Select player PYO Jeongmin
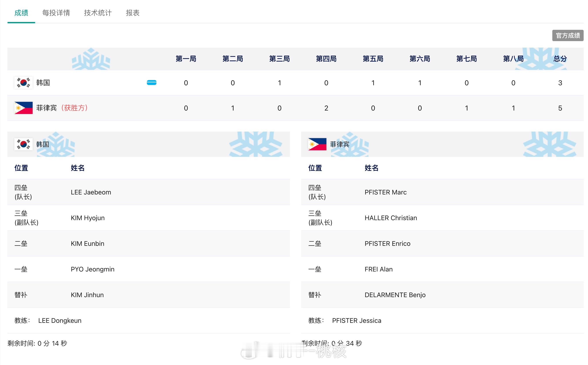This screenshot has width=588, height=365. (x=92, y=269)
